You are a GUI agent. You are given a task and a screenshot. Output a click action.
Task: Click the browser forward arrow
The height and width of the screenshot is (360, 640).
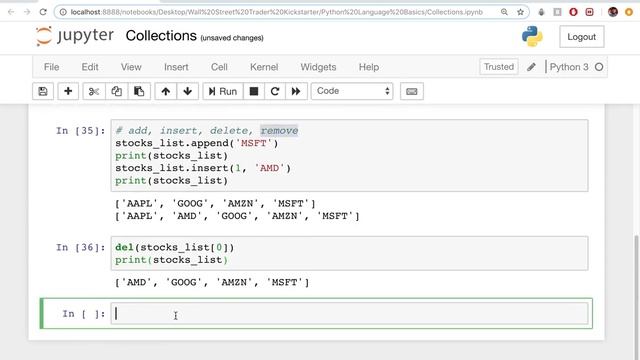pyautogui.click(x=27, y=12)
